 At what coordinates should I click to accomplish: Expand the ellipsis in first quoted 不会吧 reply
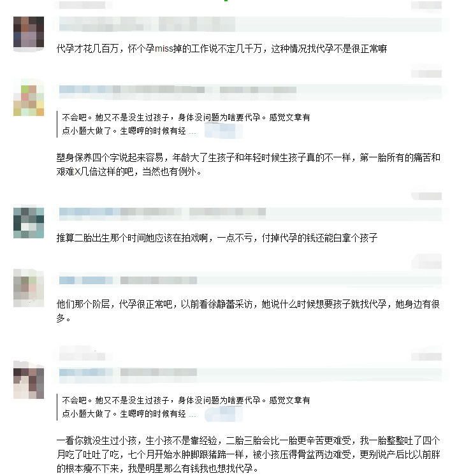(x=192, y=133)
